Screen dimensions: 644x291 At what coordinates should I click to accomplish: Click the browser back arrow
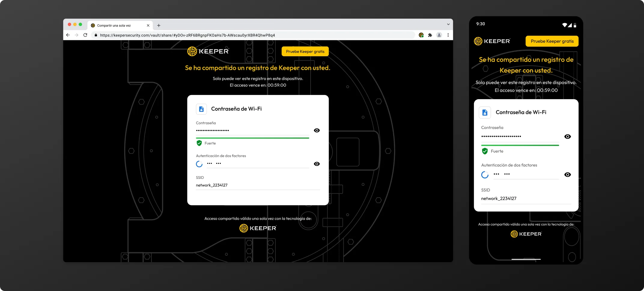[68, 35]
